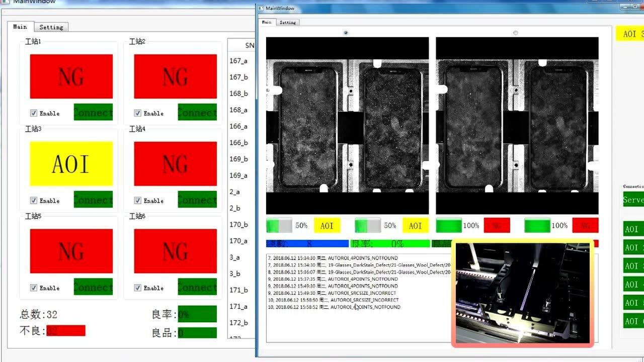
Task: Uncheck the Enable checkbox for 工站4
Action: tap(137, 201)
